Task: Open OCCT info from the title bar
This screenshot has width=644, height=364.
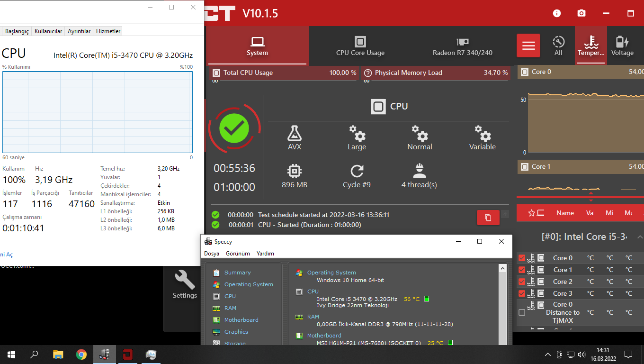Action: 557,13
